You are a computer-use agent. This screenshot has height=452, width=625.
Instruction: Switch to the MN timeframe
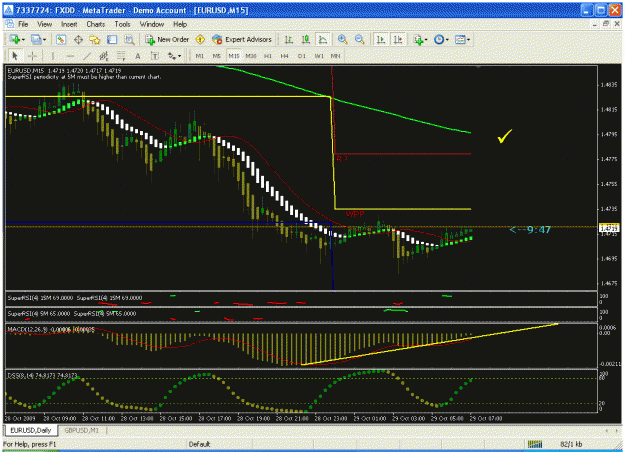point(336,56)
